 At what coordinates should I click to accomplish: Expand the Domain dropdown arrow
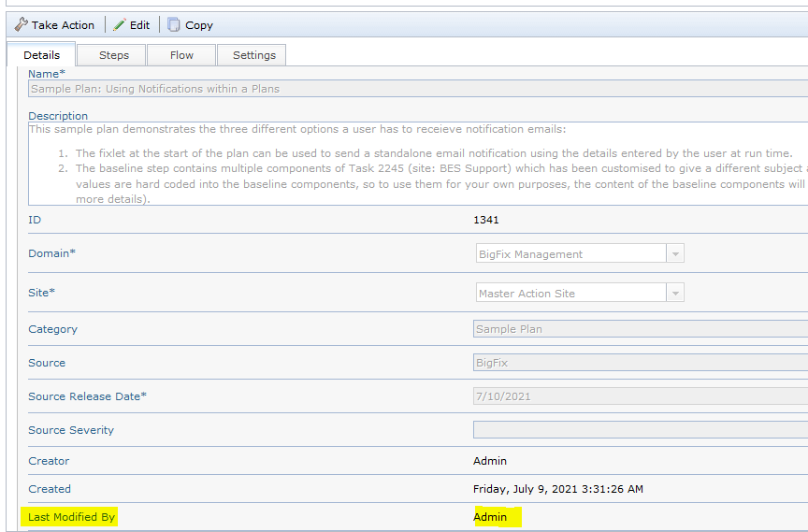point(674,254)
